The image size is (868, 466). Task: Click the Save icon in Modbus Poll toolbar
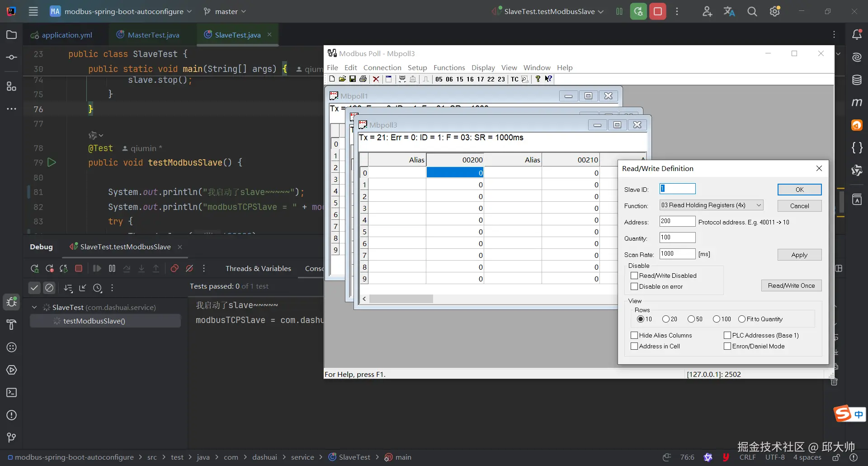[353, 79]
